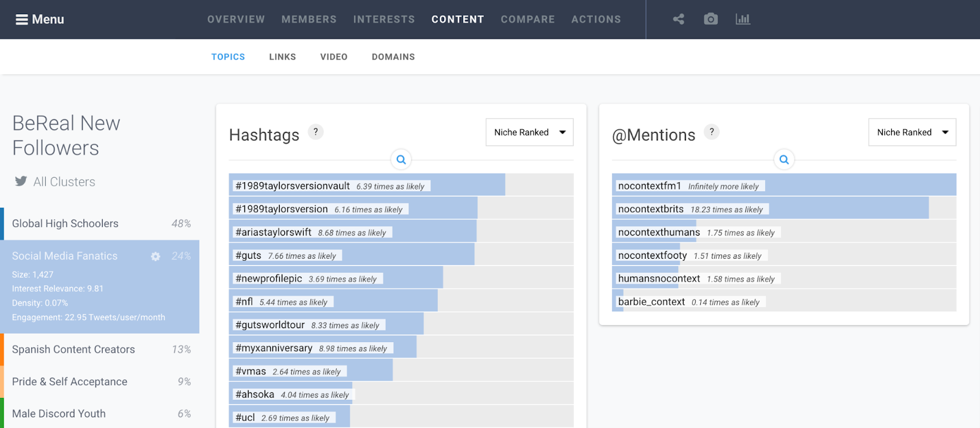Open @Mentions Niche Ranked dropdown
This screenshot has height=428, width=980.
[912, 132]
